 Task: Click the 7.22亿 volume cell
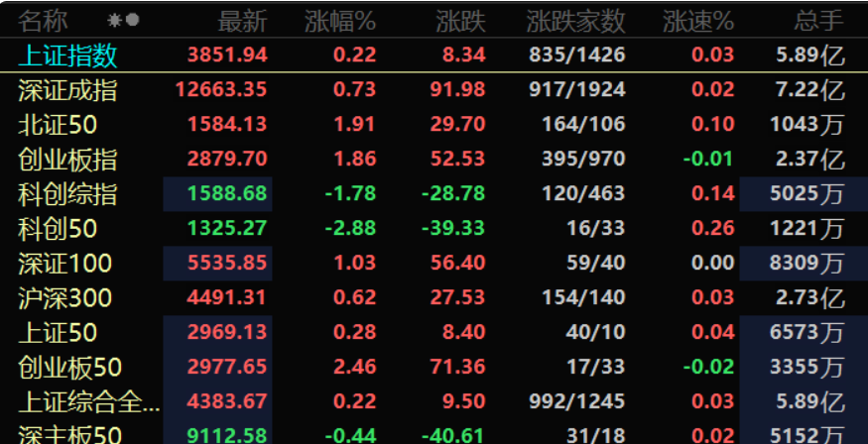pyautogui.click(x=810, y=89)
